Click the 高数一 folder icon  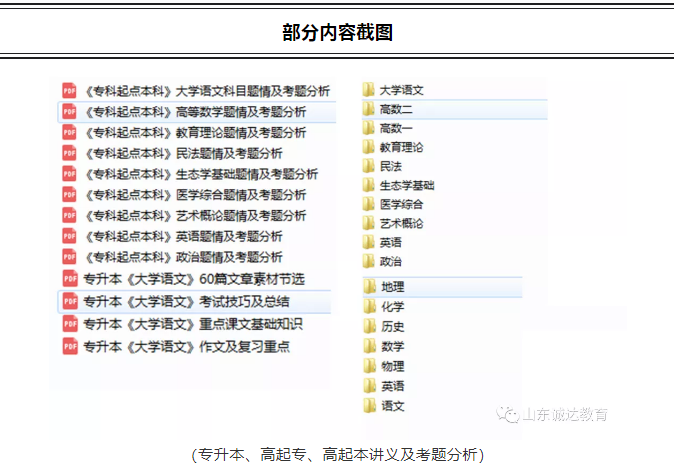[368, 128]
